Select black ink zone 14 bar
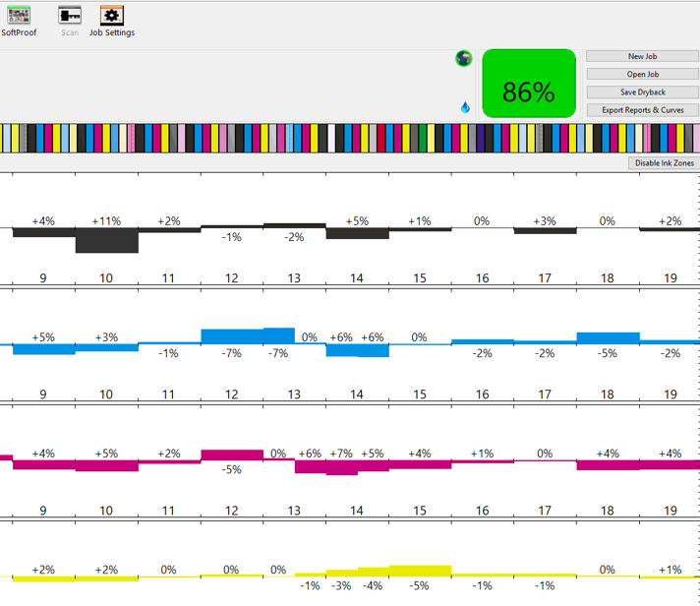The height and width of the screenshot is (606, 700). click(x=358, y=233)
